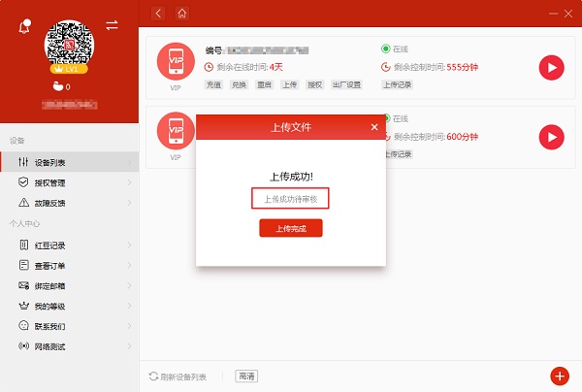Click the home icon in top bar
This screenshot has width=582, height=392.
(x=182, y=14)
